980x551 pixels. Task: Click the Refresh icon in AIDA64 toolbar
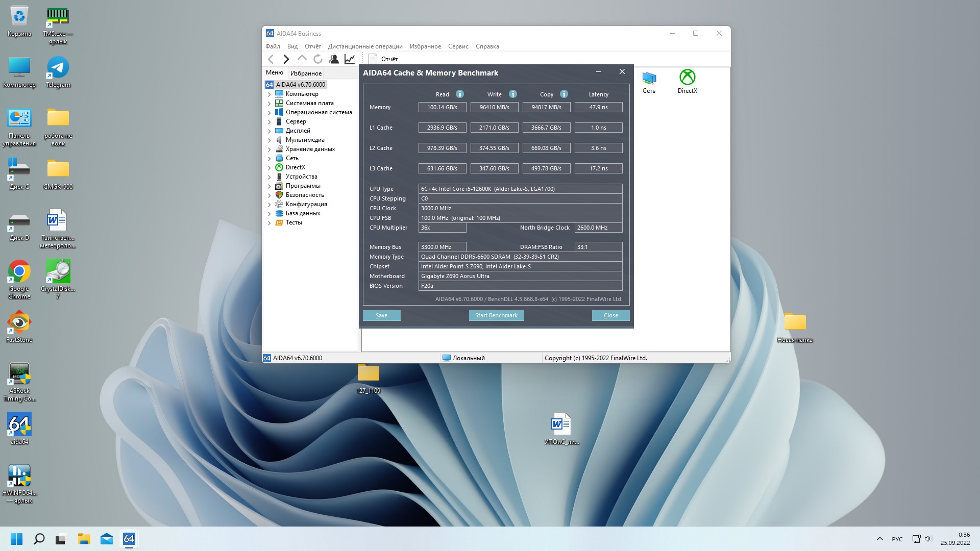pos(318,59)
